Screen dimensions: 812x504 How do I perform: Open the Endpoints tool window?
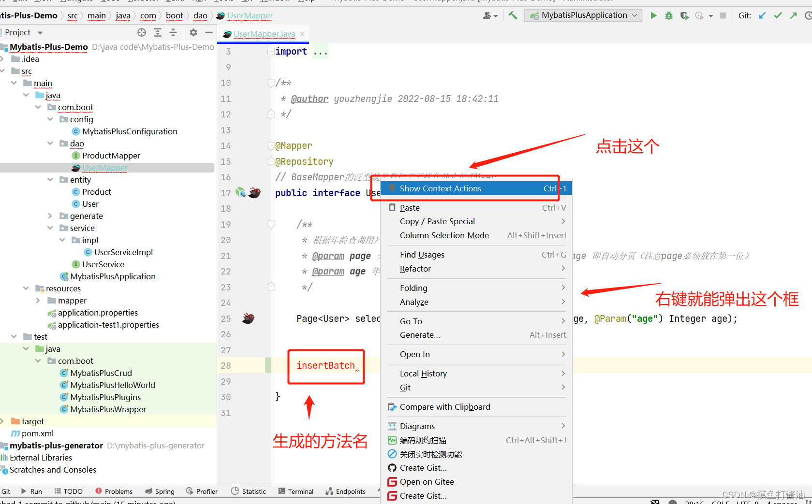345,491
